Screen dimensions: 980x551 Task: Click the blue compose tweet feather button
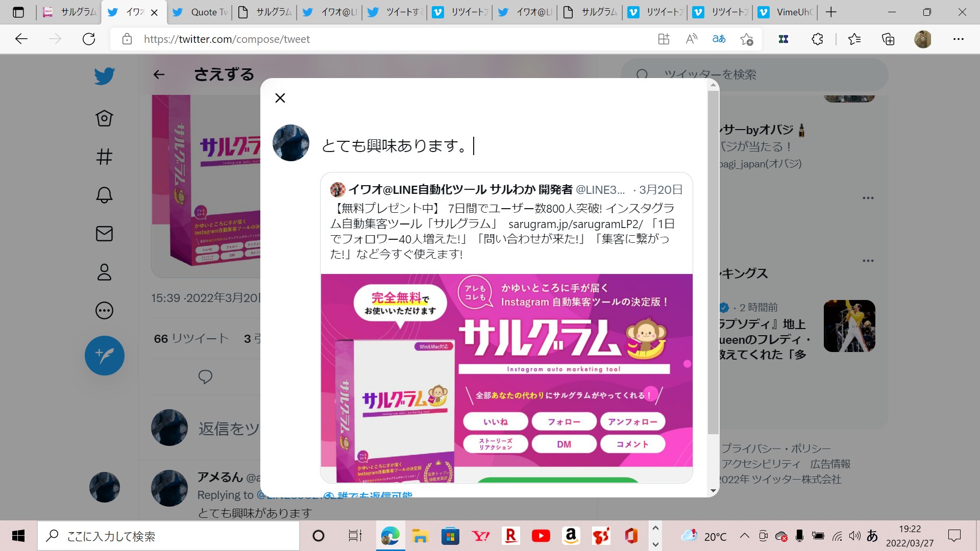tap(105, 356)
